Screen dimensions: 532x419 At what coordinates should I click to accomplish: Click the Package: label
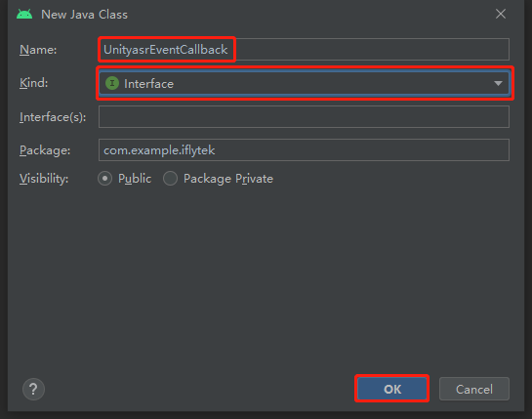(45, 150)
